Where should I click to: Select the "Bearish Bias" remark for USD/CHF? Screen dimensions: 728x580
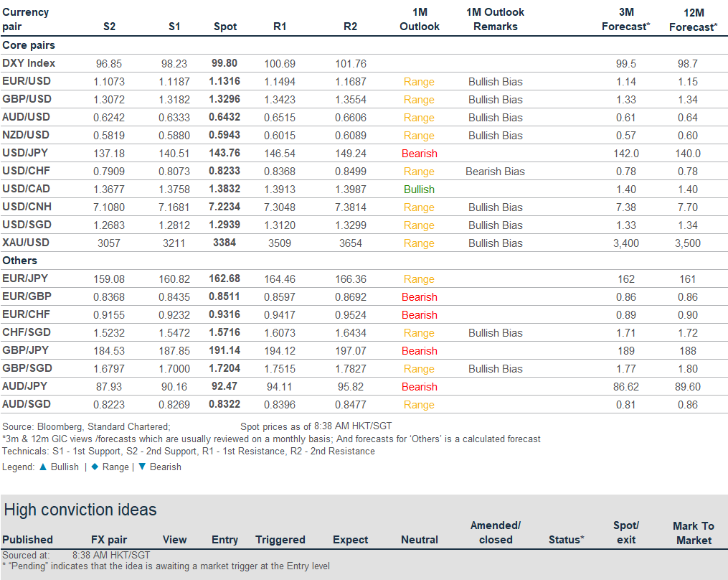tap(496, 171)
